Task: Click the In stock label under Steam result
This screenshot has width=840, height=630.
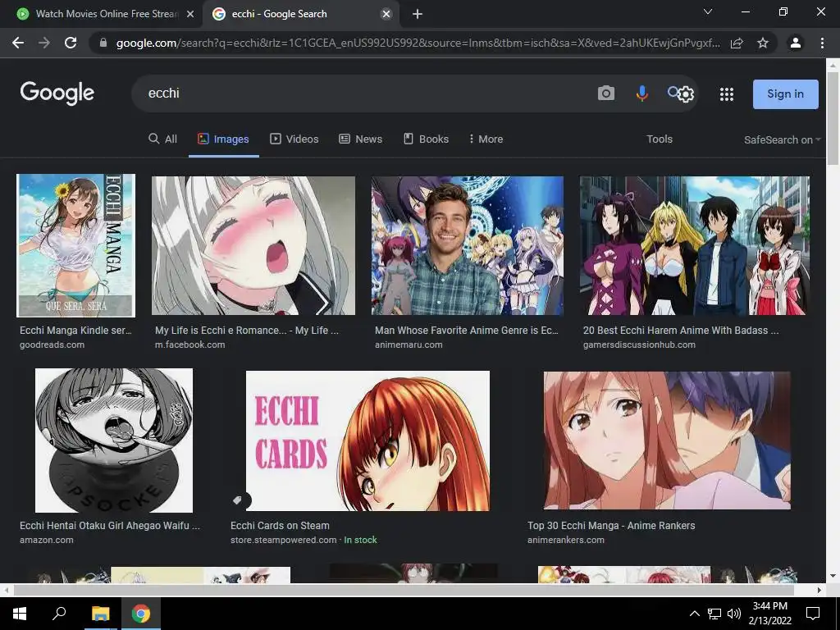Action: [x=361, y=540]
